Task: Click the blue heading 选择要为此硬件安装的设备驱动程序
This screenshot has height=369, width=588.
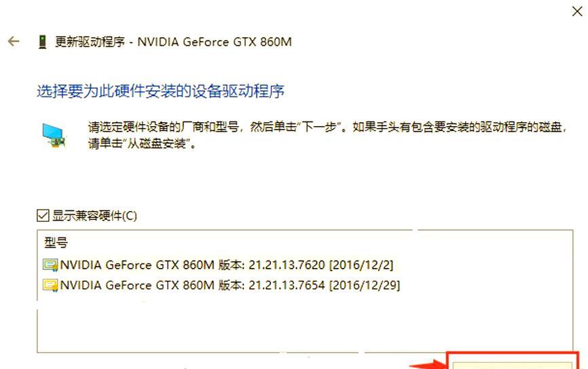Action: (x=160, y=91)
